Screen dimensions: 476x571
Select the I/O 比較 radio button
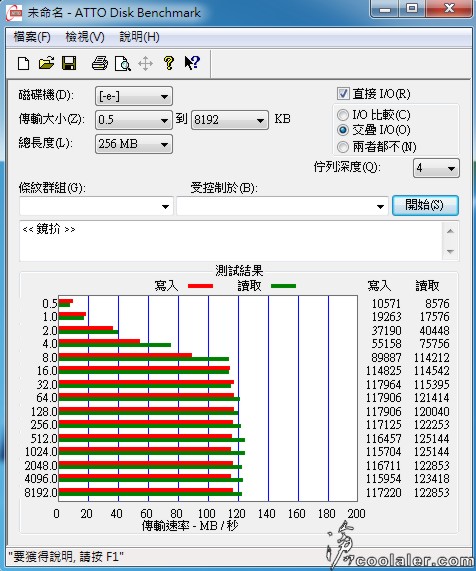[x=343, y=115]
